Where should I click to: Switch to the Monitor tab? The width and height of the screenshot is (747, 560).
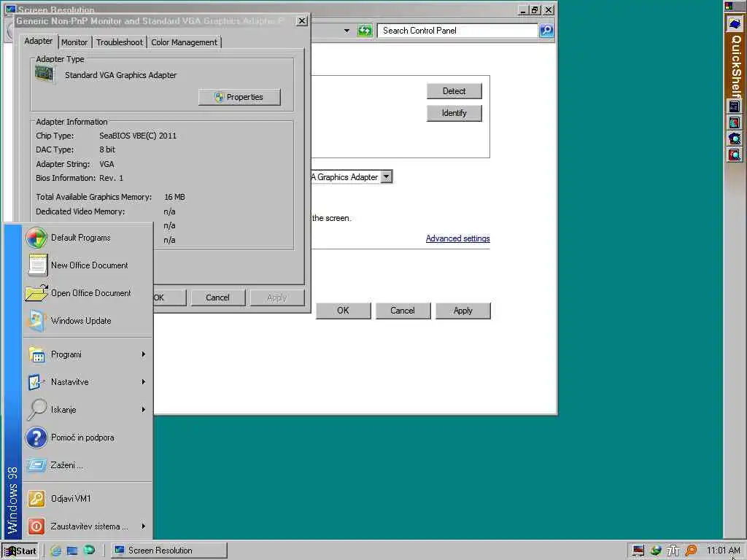tap(74, 42)
